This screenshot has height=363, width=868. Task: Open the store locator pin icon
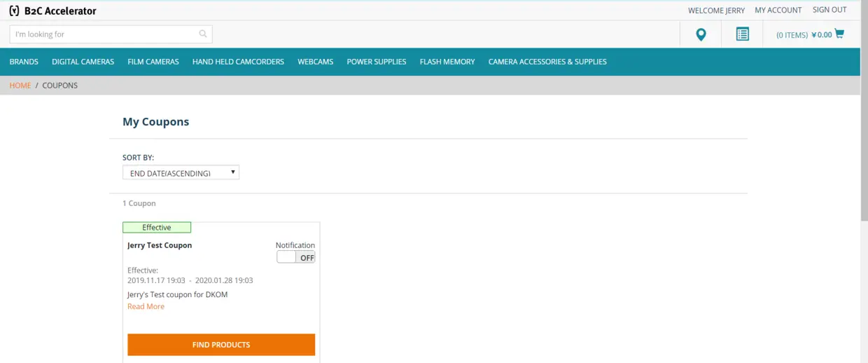tap(701, 34)
